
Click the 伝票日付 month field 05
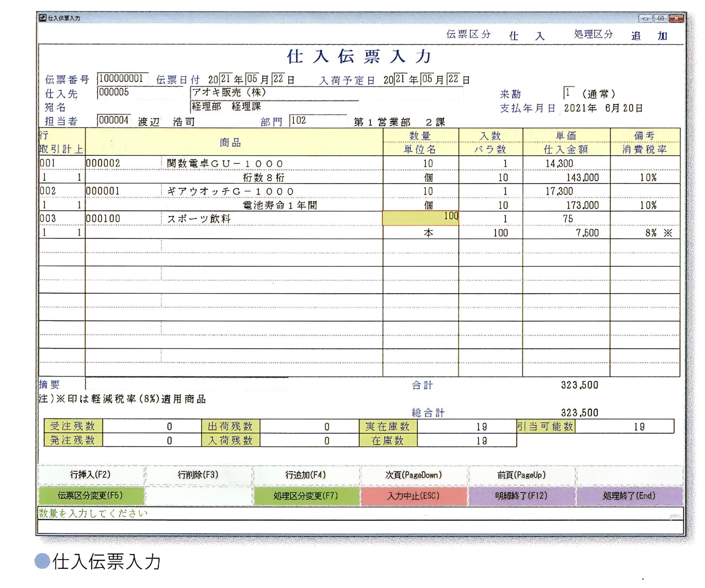[252, 79]
